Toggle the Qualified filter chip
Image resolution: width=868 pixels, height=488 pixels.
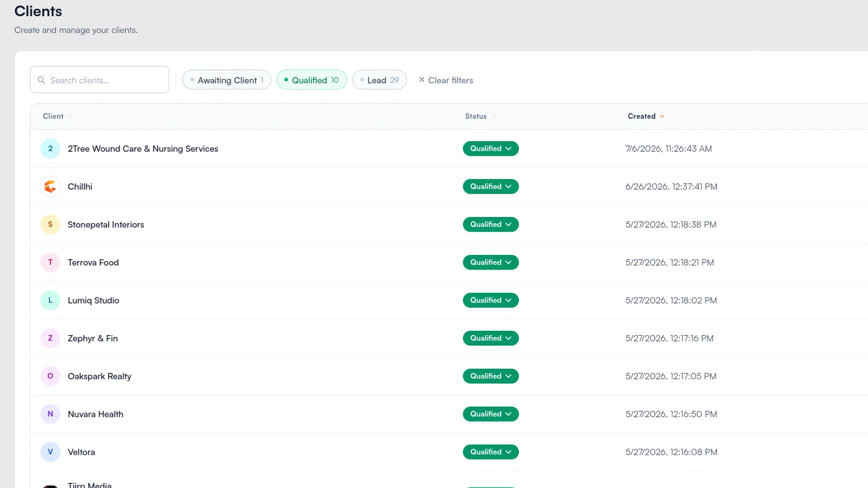tap(311, 80)
